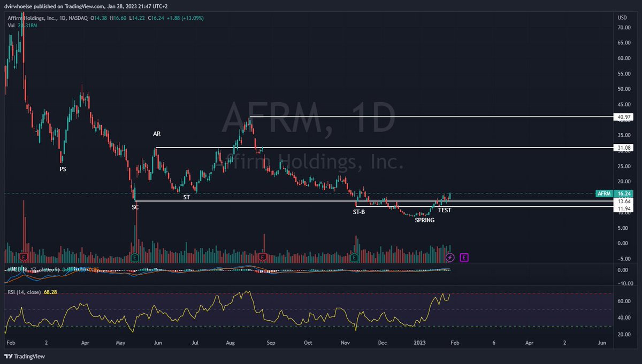Click the Oct label on time axis
The height and width of the screenshot is (364, 642).
coord(308,343)
